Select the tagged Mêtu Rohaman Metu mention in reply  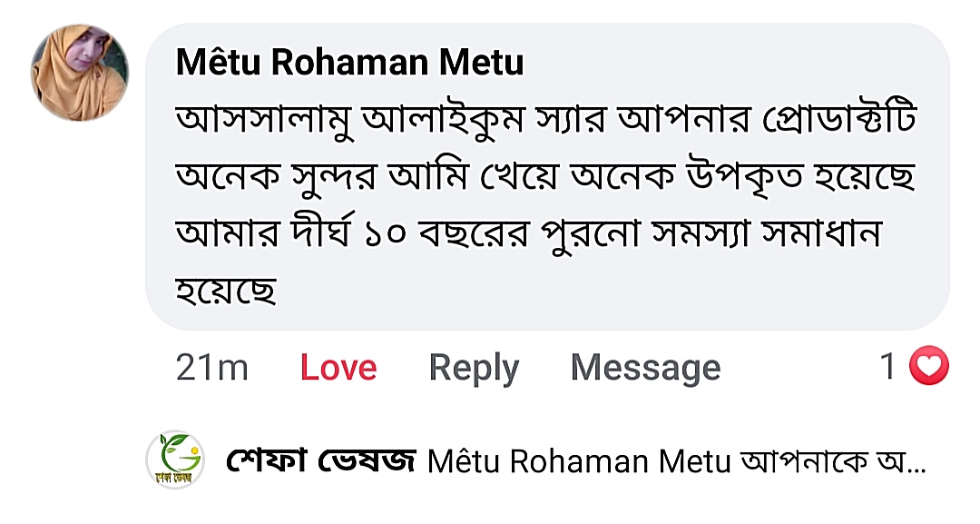578,461
